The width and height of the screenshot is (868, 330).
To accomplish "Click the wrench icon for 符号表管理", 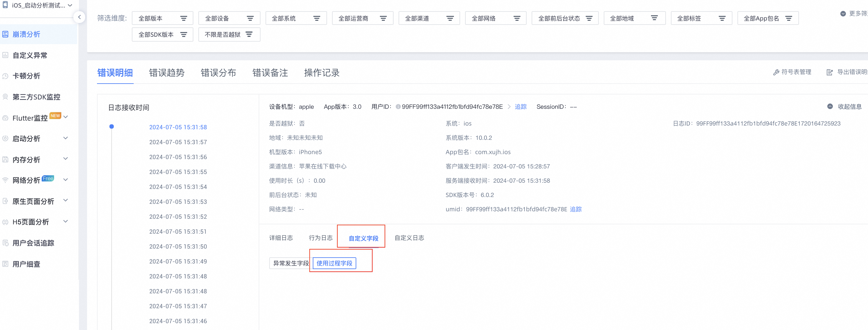I will pyautogui.click(x=776, y=72).
